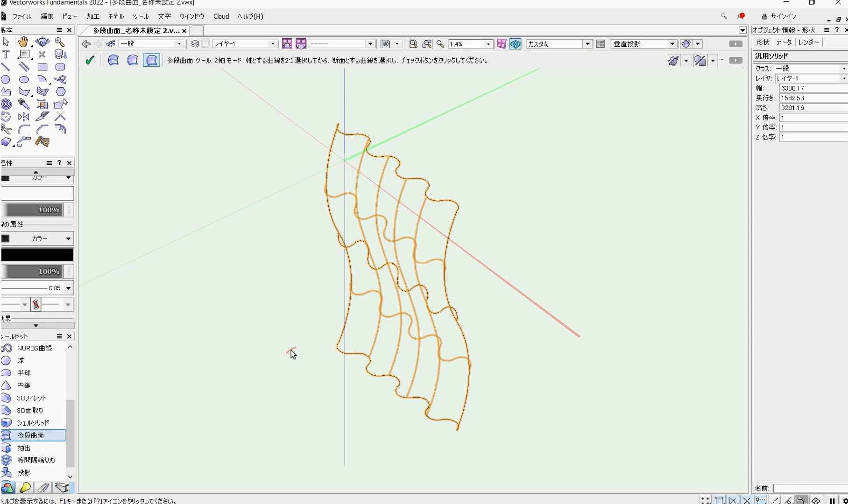Select the Flyover tool

click(42, 42)
